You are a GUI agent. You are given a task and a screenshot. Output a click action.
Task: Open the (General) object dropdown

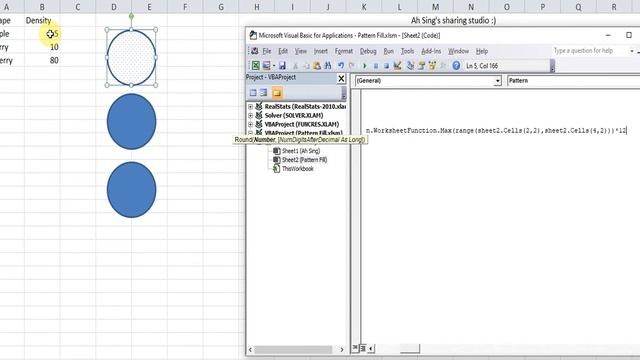[498, 81]
